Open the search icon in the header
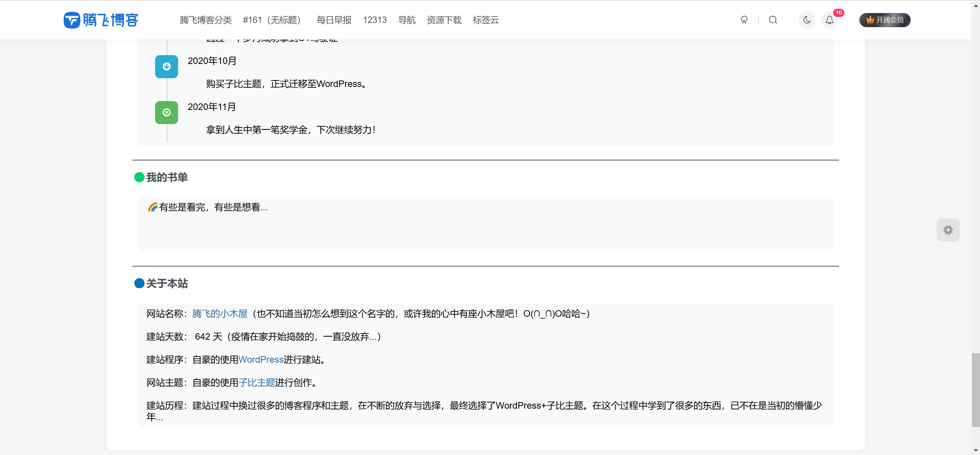This screenshot has height=455, width=980. coord(772,20)
